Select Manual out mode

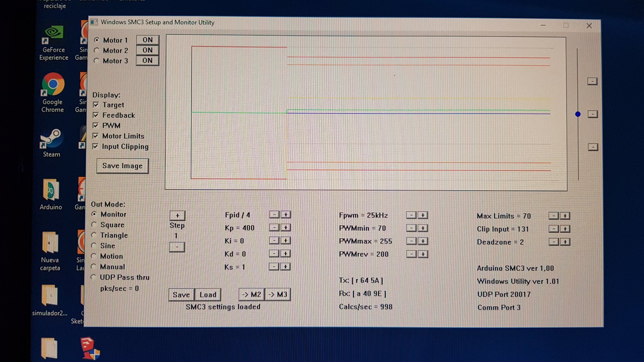point(94,266)
